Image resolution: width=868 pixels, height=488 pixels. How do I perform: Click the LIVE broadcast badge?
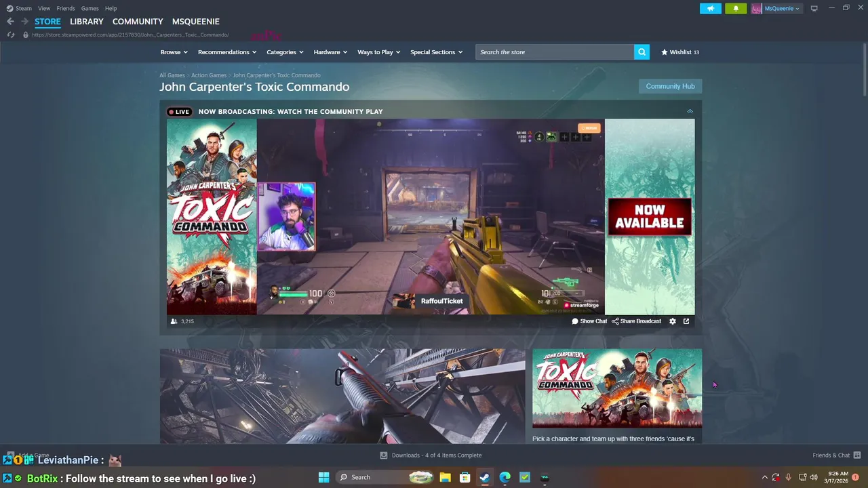(x=180, y=112)
